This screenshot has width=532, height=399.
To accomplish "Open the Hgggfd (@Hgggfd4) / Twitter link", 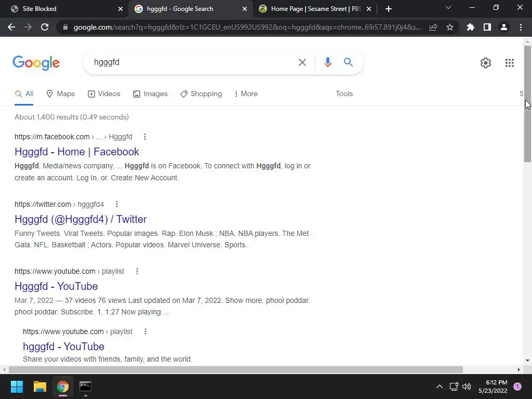I will pyautogui.click(x=81, y=219).
